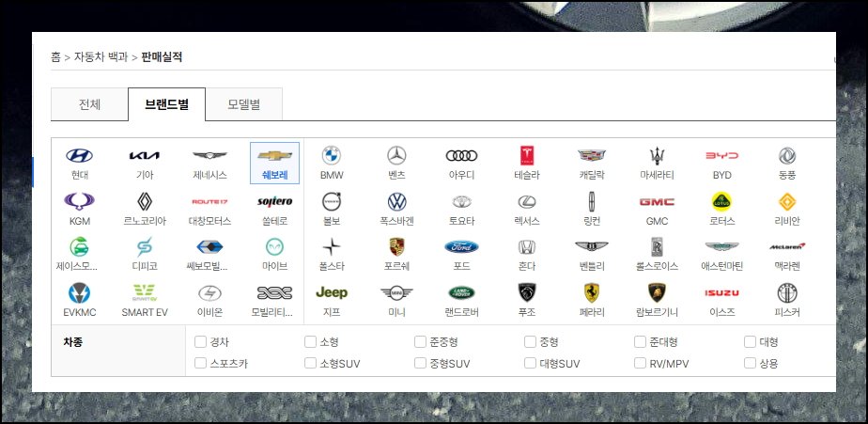Image resolution: width=868 pixels, height=424 pixels.
Task: Go to 홈 in the breadcrumb
Action: click(55, 56)
